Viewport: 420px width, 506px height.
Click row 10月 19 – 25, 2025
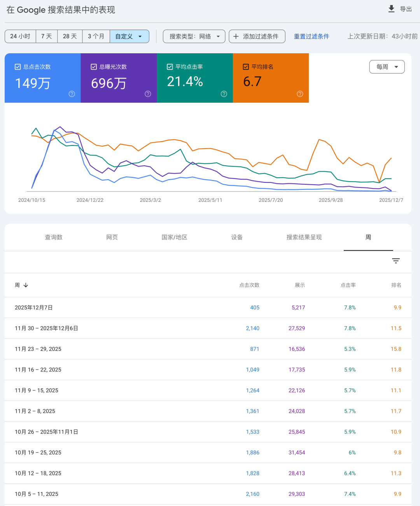coord(208,453)
